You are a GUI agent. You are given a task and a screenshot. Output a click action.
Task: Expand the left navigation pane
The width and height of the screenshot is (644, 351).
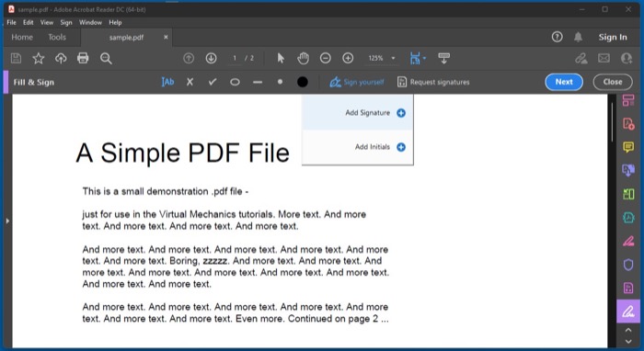pos(7,221)
